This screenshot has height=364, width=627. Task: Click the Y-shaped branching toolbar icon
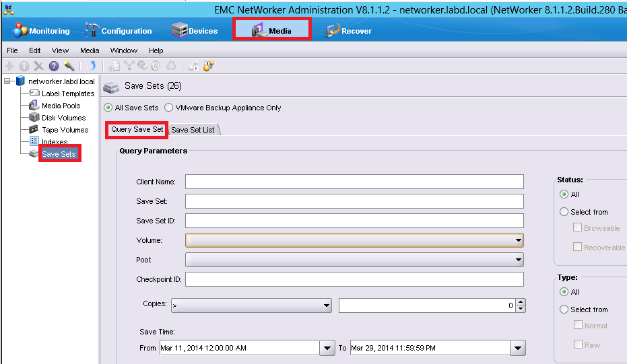tap(129, 66)
